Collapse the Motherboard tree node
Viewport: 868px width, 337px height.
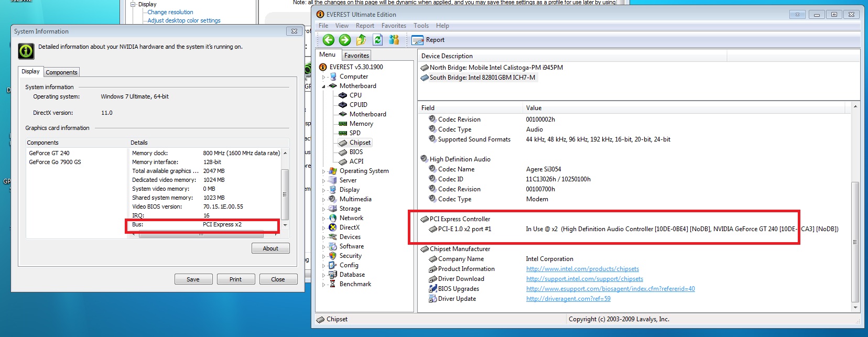[323, 86]
